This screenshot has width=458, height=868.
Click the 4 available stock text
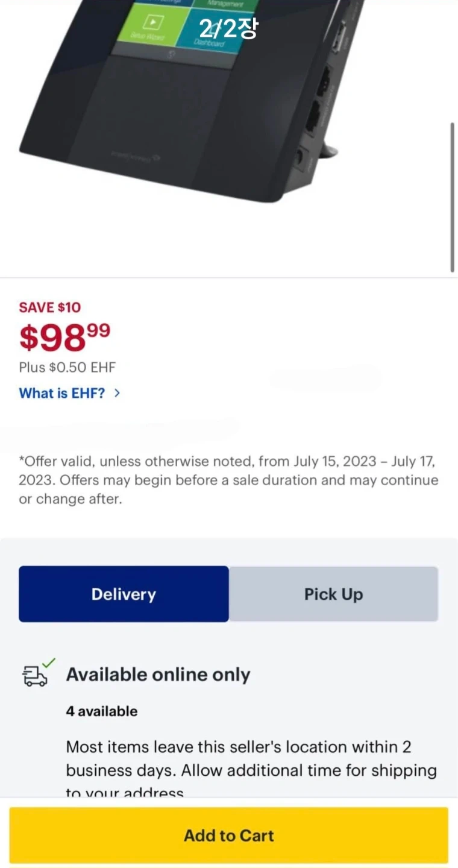tap(102, 711)
